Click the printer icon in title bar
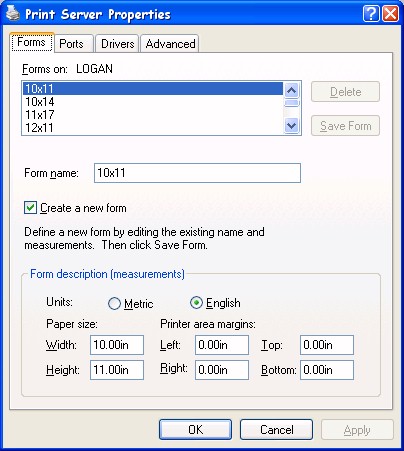The height and width of the screenshot is (451, 404). [x=13, y=14]
